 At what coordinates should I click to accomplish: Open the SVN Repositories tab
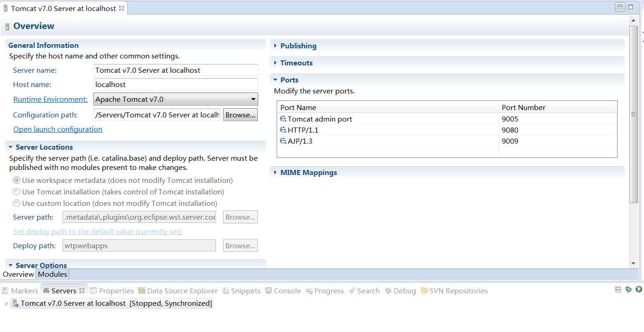(454, 291)
